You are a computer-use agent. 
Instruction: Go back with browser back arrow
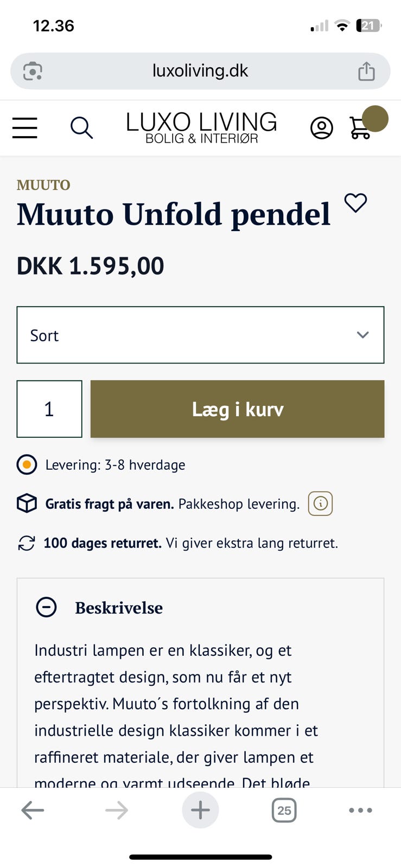(33, 810)
